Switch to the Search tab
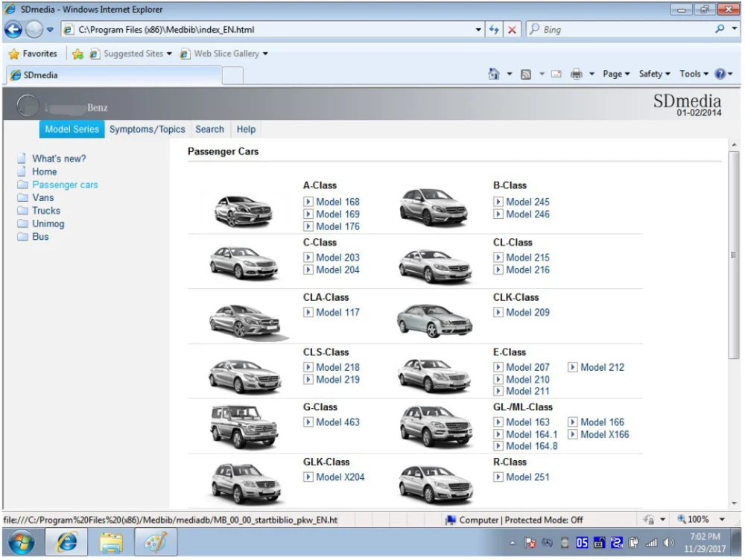745x560 pixels. tap(209, 129)
